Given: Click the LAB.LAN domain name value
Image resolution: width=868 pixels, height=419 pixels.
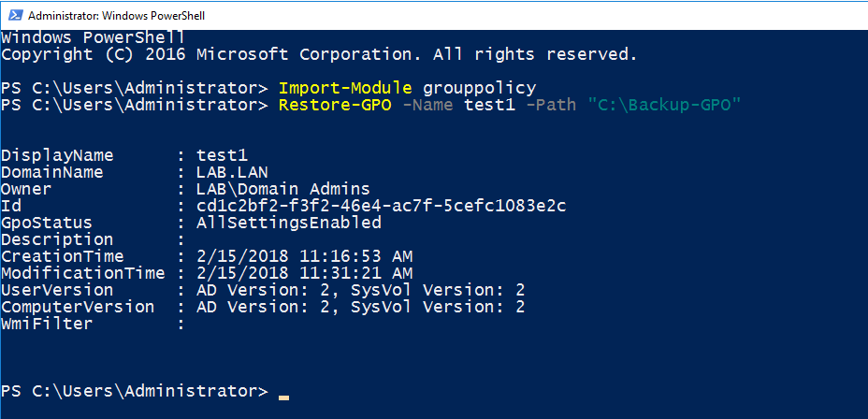Looking at the screenshot, I should coord(233,172).
